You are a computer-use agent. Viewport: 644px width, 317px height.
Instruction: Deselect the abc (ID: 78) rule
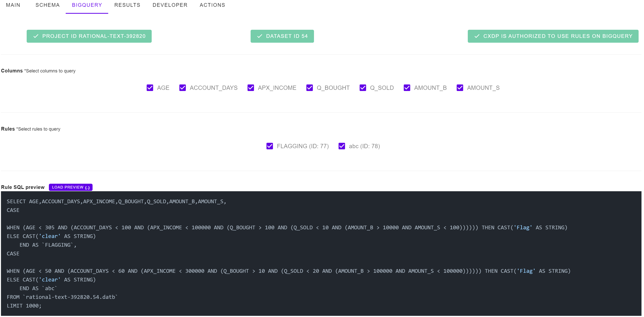click(x=341, y=146)
